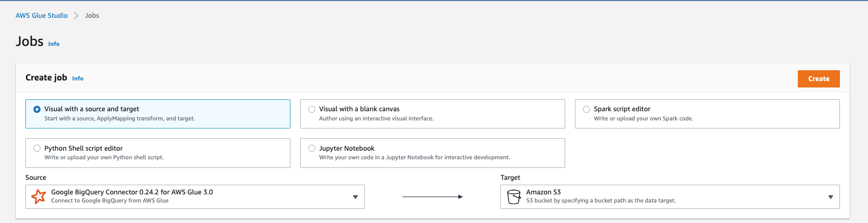Viewport: 868px width, 223px height.
Task: Click Info link next to Jobs heading
Action: 54,44
